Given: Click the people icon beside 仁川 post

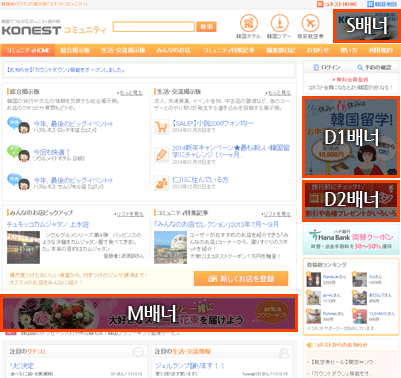Looking at the screenshot, I should (x=162, y=183).
